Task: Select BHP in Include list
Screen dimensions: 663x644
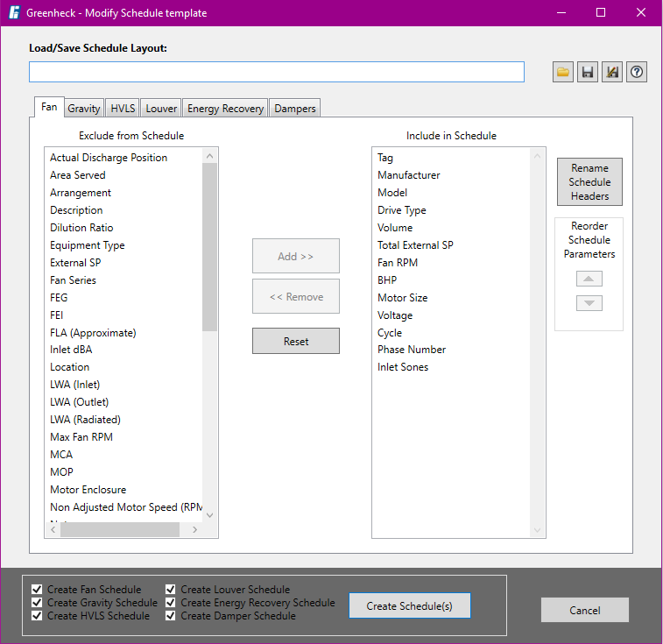Action: (x=387, y=280)
